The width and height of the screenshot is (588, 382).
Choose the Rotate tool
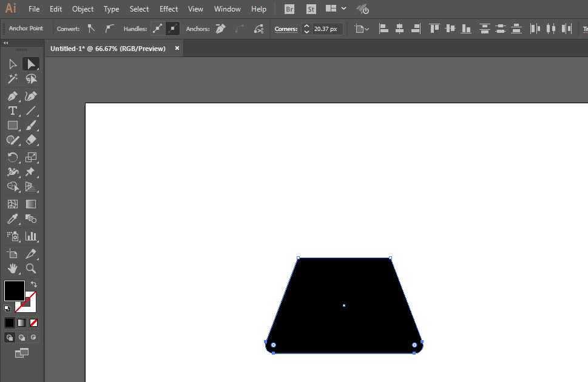click(x=12, y=157)
